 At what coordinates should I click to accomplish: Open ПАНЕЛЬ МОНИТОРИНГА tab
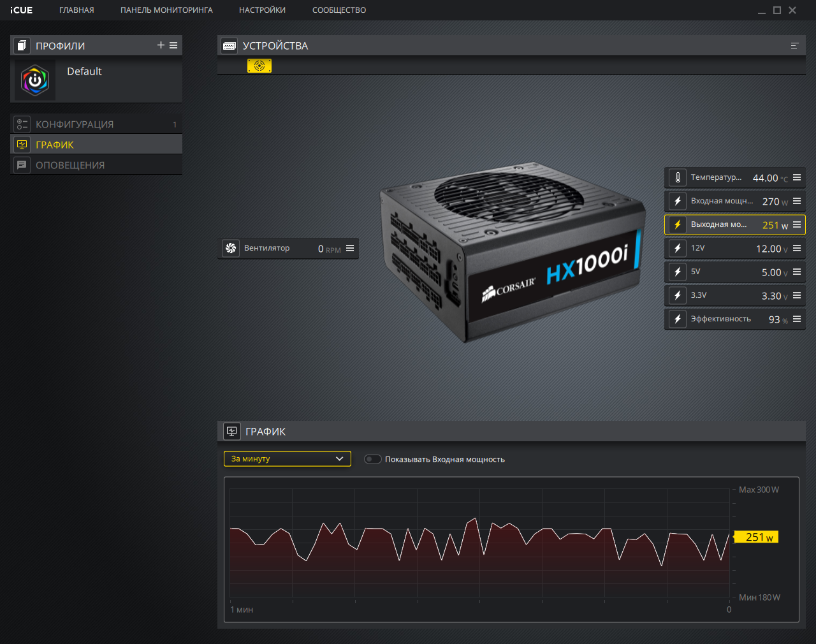(166, 10)
